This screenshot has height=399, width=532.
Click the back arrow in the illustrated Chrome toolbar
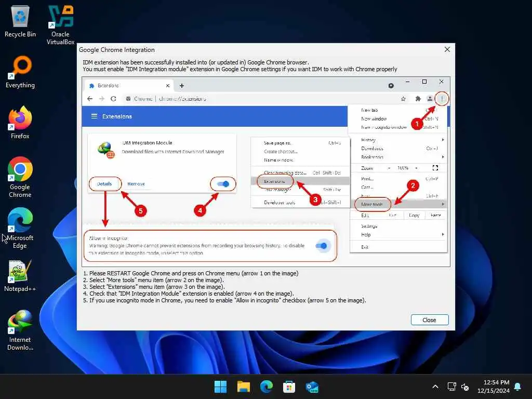[x=90, y=99]
